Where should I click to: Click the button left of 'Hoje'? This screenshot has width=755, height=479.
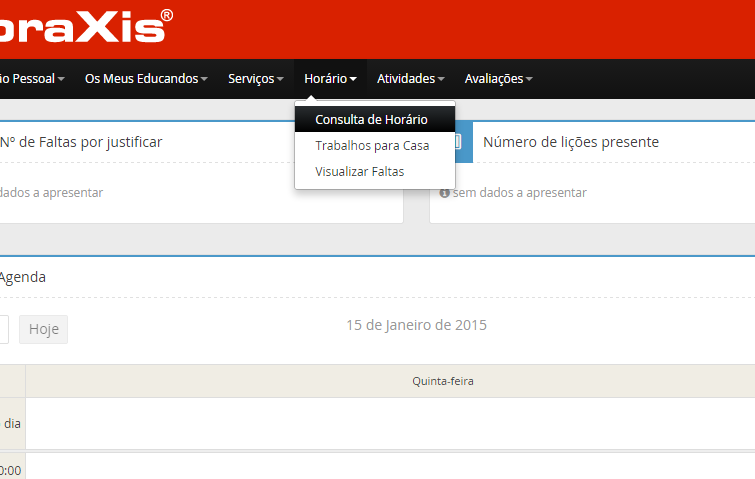pos(3,330)
